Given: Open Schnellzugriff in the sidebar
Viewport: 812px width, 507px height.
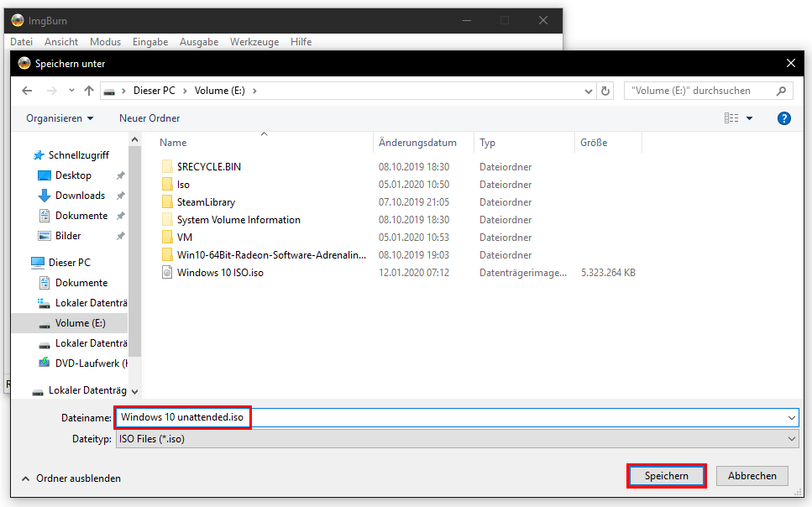Looking at the screenshot, I should coord(79,154).
